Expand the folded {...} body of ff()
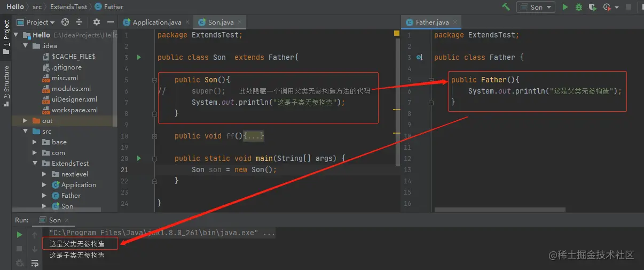 (x=254, y=136)
